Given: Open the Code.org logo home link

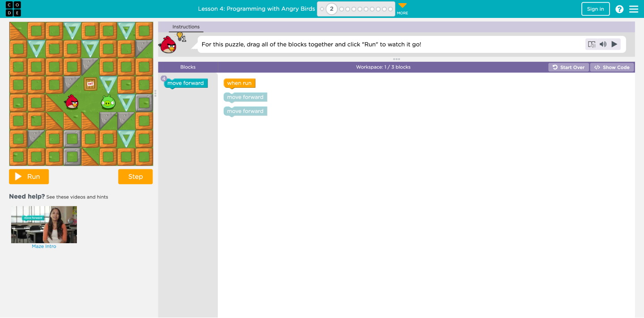Looking at the screenshot, I should (13, 9).
